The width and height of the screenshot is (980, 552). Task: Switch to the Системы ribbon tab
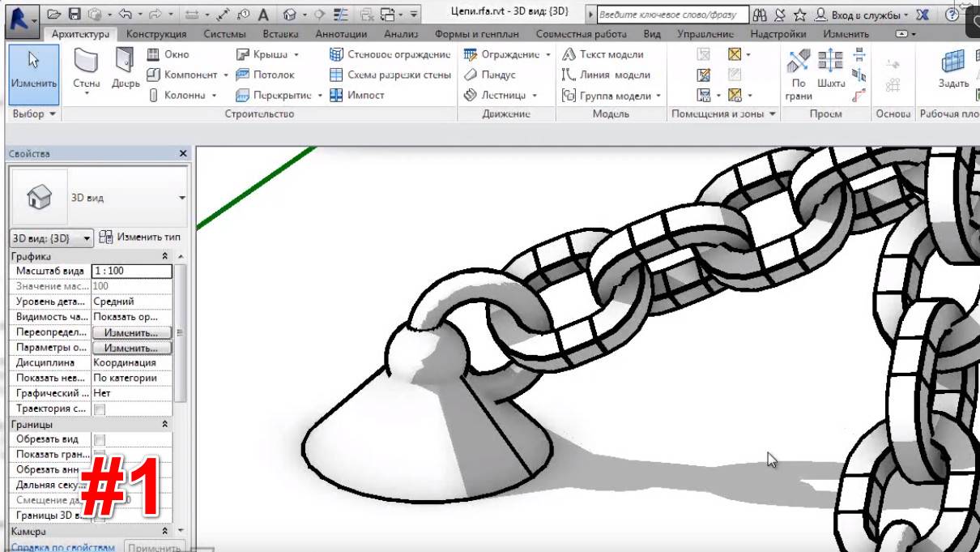pos(225,34)
